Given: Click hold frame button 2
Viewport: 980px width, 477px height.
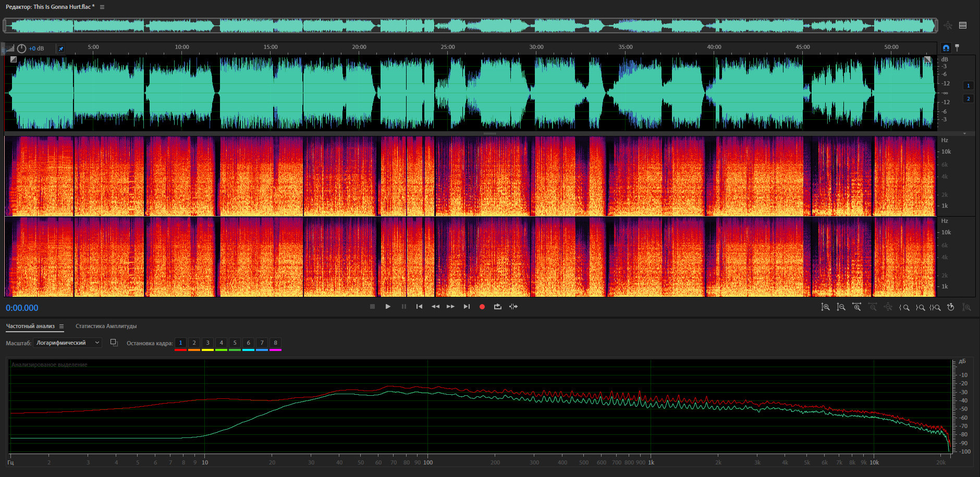Looking at the screenshot, I should pos(194,343).
